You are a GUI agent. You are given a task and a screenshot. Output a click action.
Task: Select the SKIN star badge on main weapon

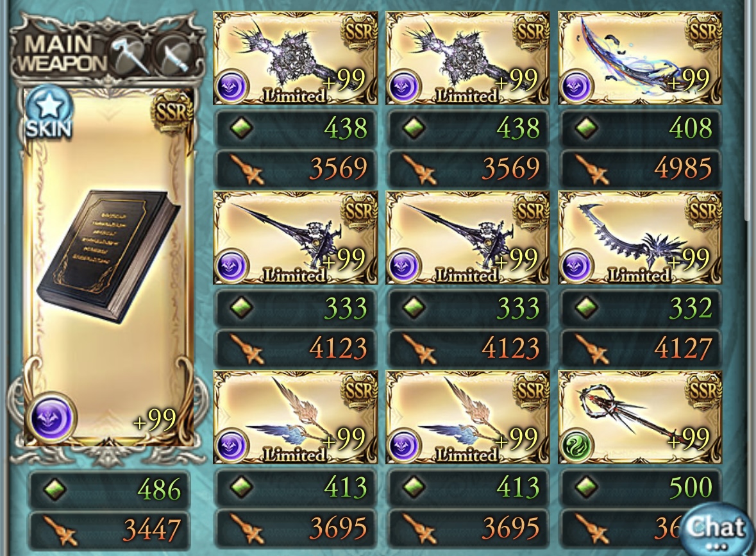(x=47, y=113)
